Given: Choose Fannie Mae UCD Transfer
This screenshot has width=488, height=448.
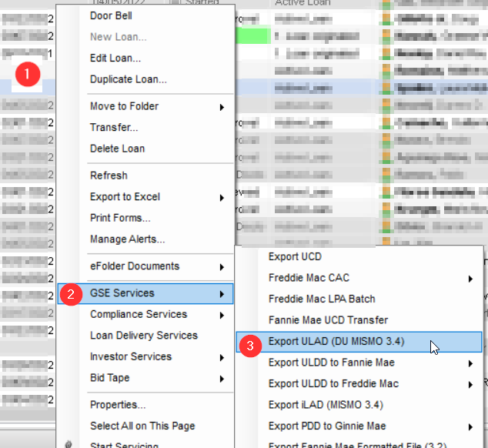Looking at the screenshot, I should (359, 320).
